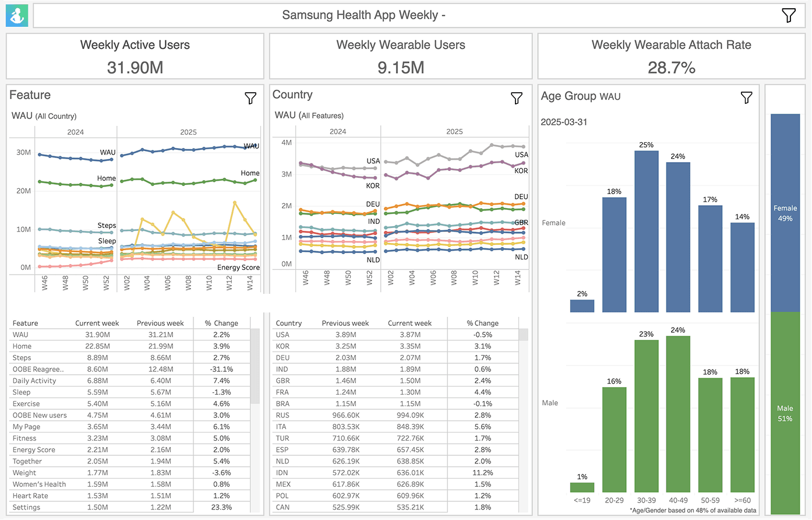
Task: Select the Sleep feature table row
Action: click(130, 392)
